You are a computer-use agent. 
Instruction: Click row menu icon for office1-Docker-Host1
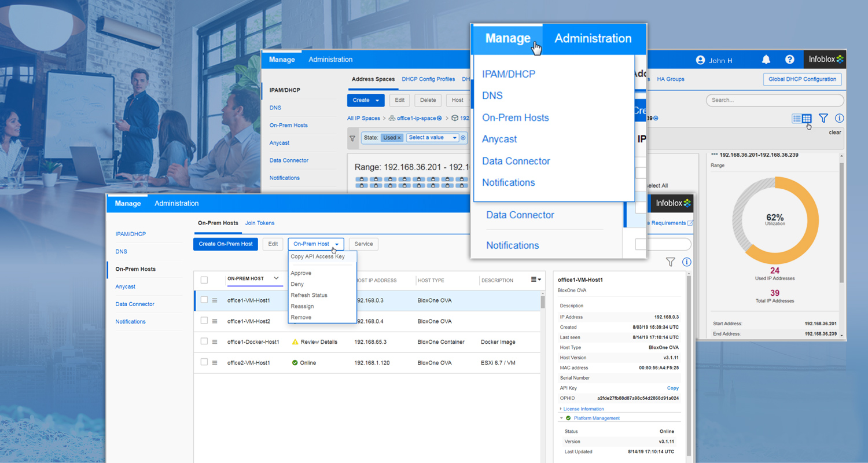(215, 342)
